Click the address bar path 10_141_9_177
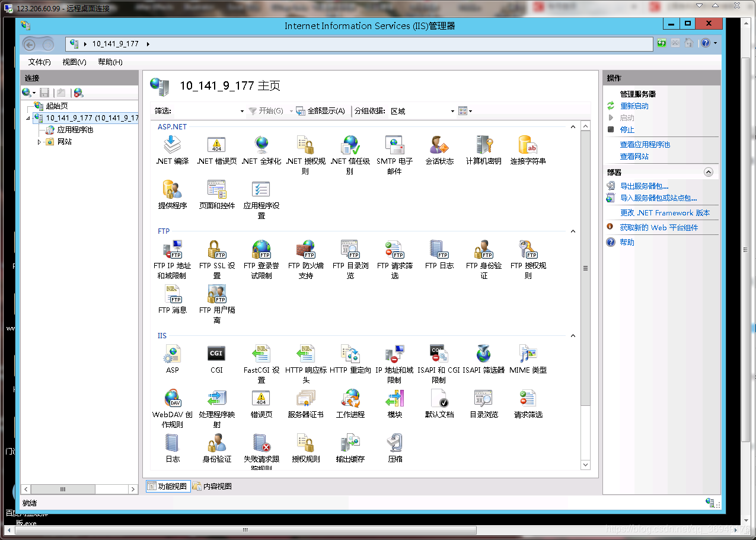 (x=116, y=44)
